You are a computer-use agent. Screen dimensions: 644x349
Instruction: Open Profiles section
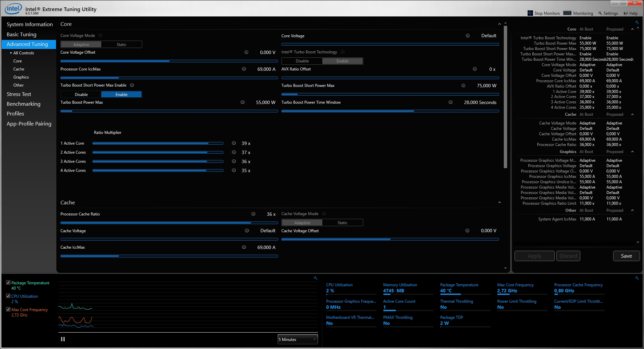pyautogui.click(x=15, y=114)
